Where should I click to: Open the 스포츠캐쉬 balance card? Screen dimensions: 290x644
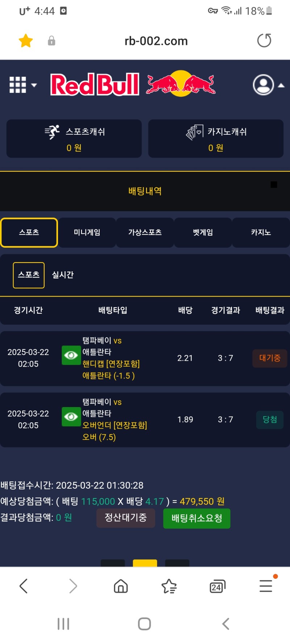(x=74, y=139)
